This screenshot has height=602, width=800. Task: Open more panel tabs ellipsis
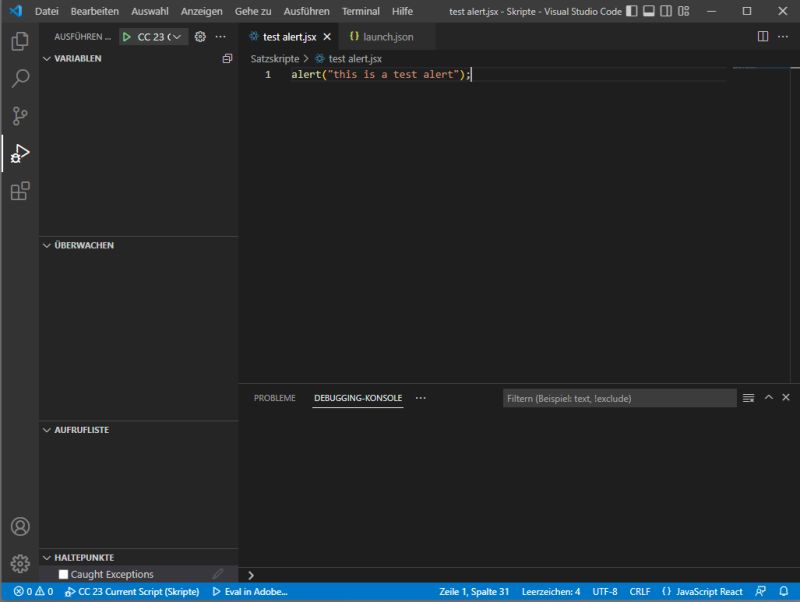pos(420,398)
